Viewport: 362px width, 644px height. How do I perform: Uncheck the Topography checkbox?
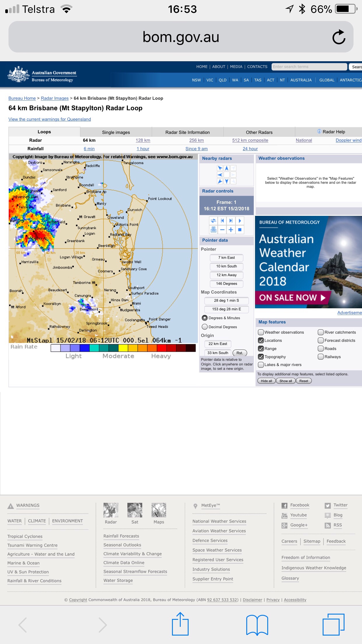click(x=261, y=357)
